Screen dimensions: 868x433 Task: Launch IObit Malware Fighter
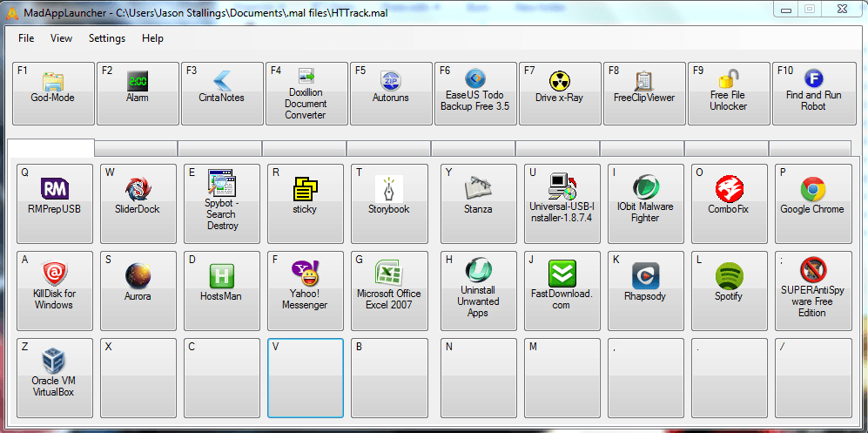[x=646, y=204]
